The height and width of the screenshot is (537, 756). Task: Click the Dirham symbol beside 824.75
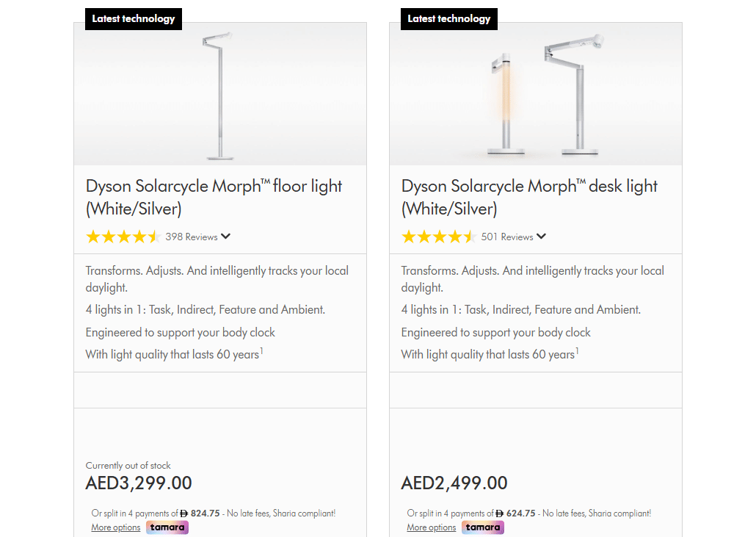tap(184, 513)
